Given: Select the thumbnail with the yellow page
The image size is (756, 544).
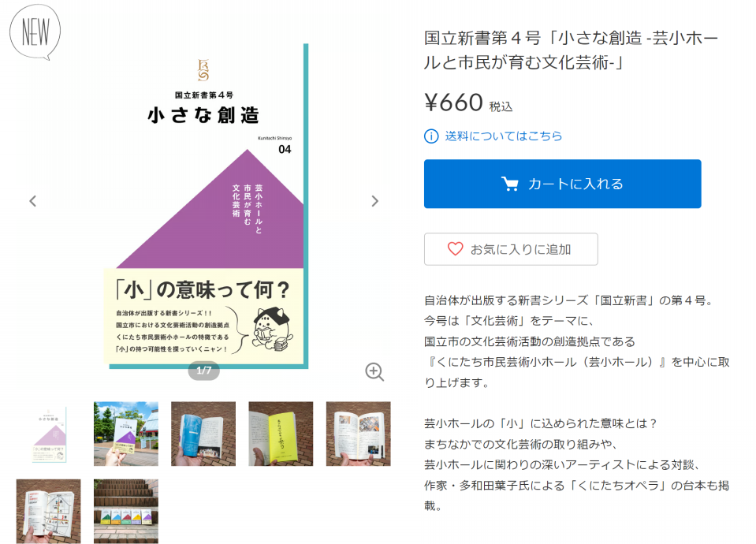Looking at the screenshot, I should (281, 434).
